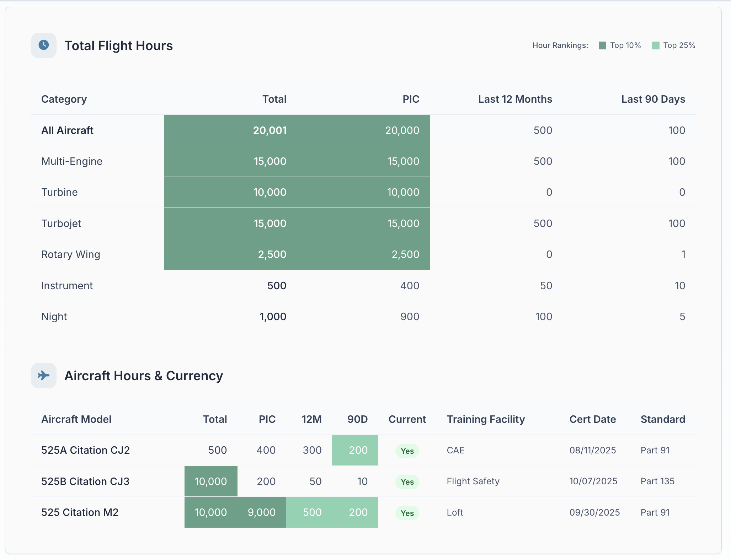Select the Rotary Wing category row
The width and height of the screenshot is (731, 560).
[x=71, y=254]
